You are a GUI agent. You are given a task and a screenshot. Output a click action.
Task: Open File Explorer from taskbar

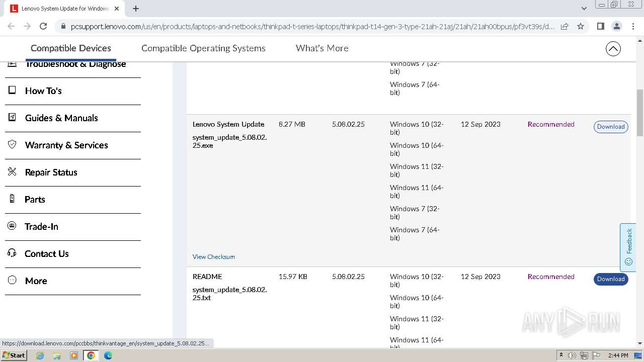click(x=57, y=355)
